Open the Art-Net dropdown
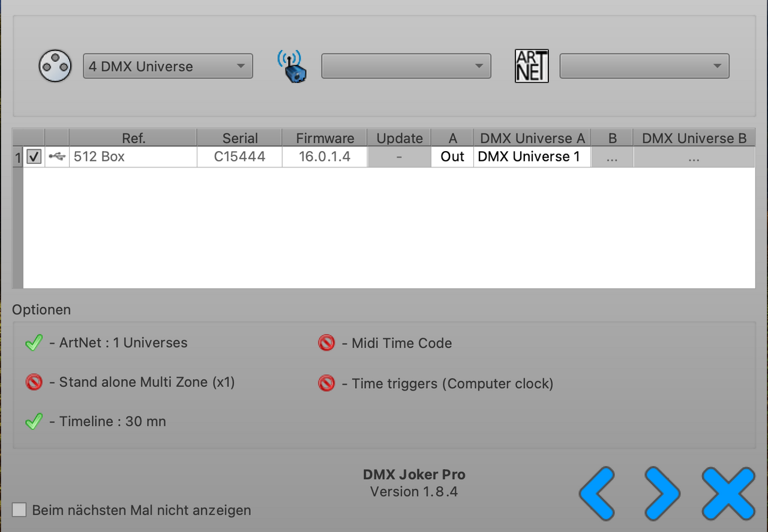This screenshot has height=532, width=768. [x=644, y=66]
